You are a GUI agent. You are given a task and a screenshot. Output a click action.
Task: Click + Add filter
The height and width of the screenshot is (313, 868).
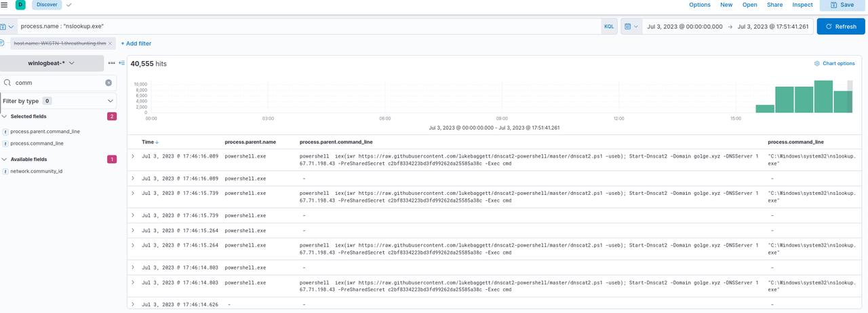pyautogui.click(x=136, y=43)
